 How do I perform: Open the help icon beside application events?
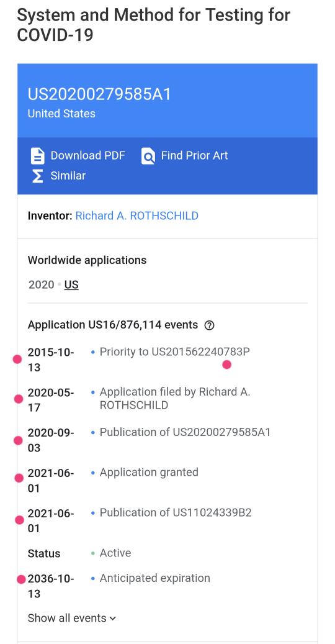click(x=209, y=325)
